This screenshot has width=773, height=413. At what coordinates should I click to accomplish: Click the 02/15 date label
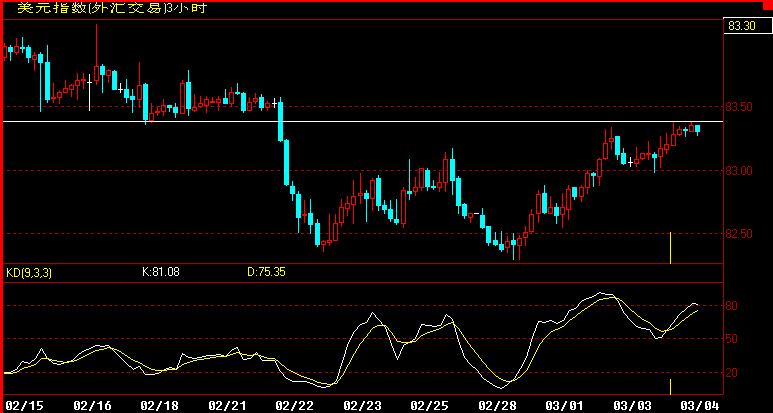click(23, 406)
